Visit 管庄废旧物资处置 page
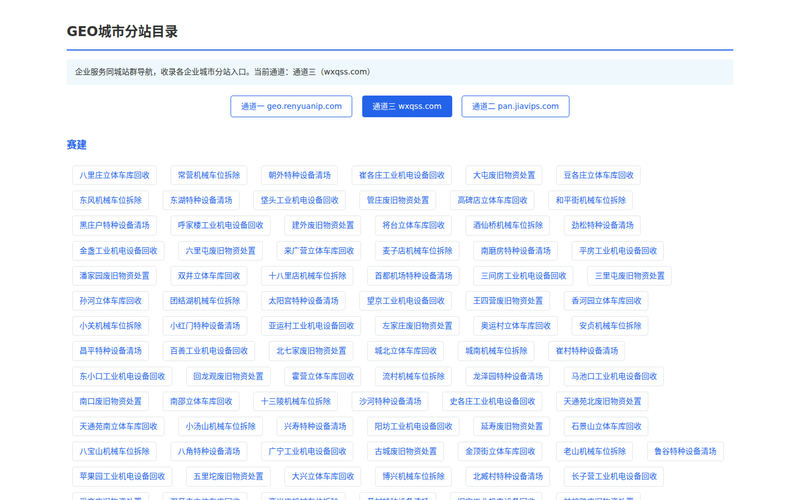 397,200
